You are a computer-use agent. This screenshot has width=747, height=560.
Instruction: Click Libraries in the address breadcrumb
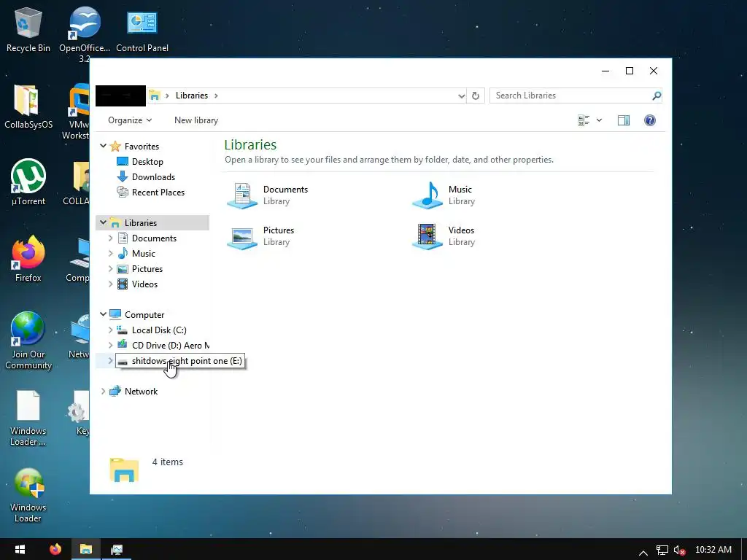(x=192, y=96)
